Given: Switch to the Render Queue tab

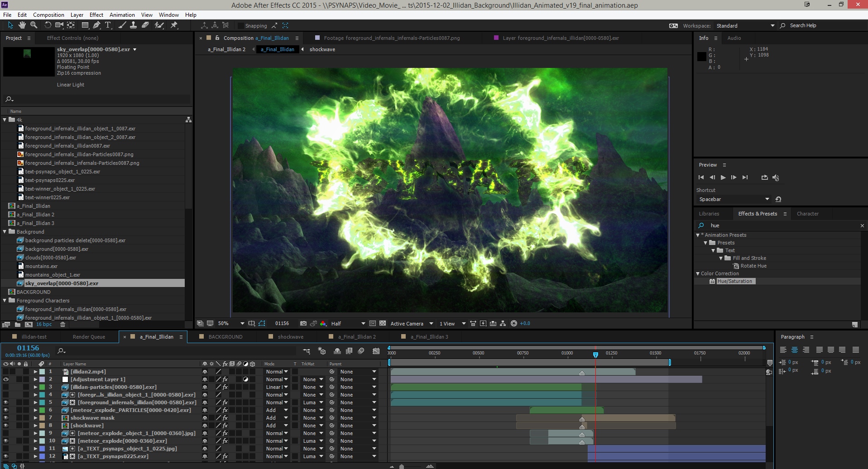Looking at the screenshot, I should pyautogui.click(x=89, y=337).
